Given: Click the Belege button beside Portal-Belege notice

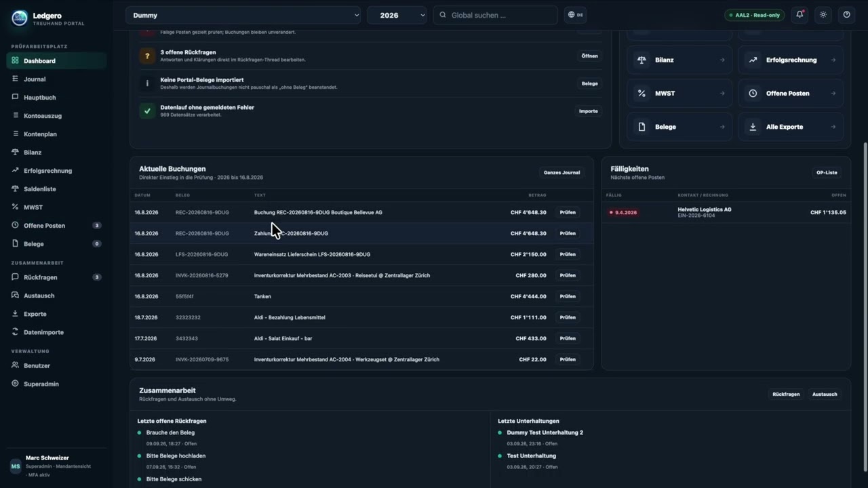Looking at the screenshot, I should click(589, 84).
